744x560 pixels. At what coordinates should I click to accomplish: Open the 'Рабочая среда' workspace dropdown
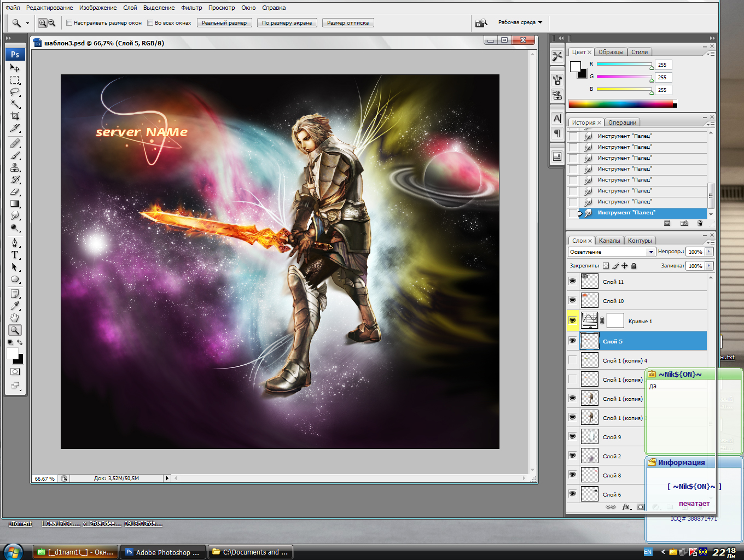point(520,22)
